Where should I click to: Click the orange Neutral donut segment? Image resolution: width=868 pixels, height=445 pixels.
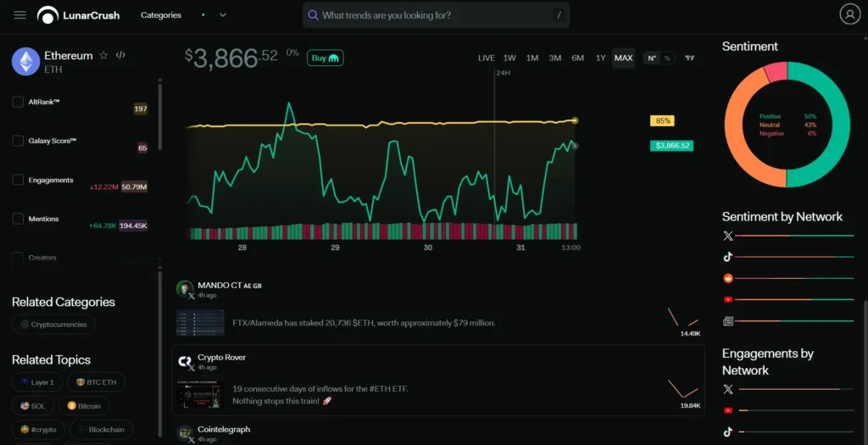point(735,135)
